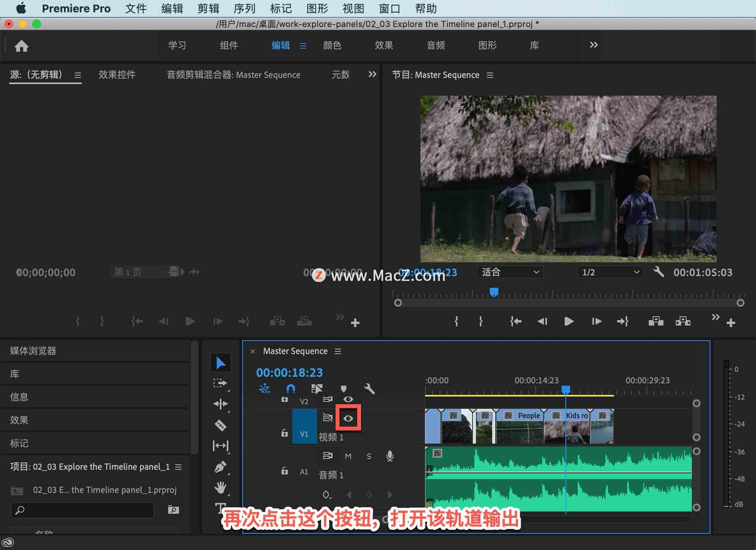Open timeline display settings wrench

[x=369, y=389]
